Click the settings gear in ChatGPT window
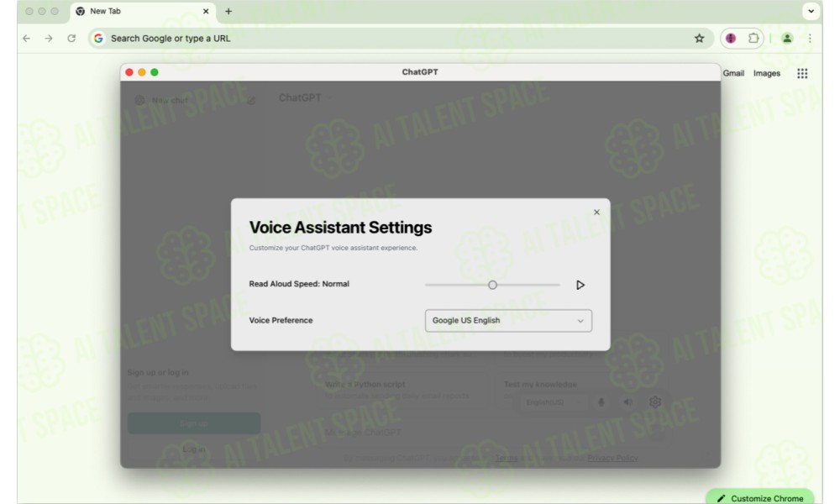 [x=654, y=402]
